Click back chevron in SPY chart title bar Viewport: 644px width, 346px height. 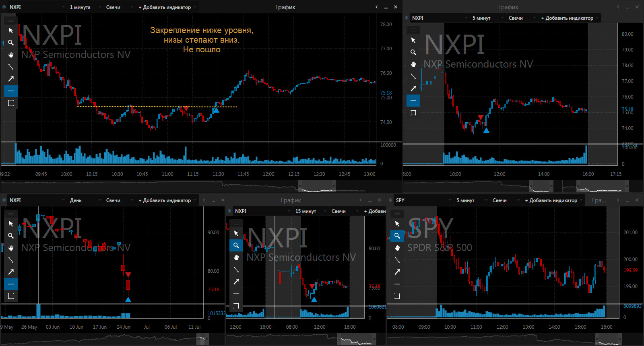(x=618, y=200)
